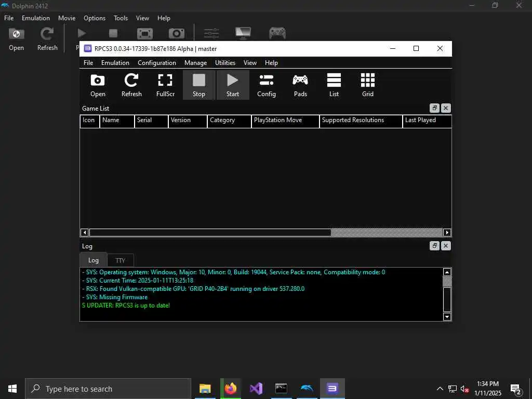Open the Dolphin File menu
Viewport: 532px width, 399px height.
[x=9, y=18]
